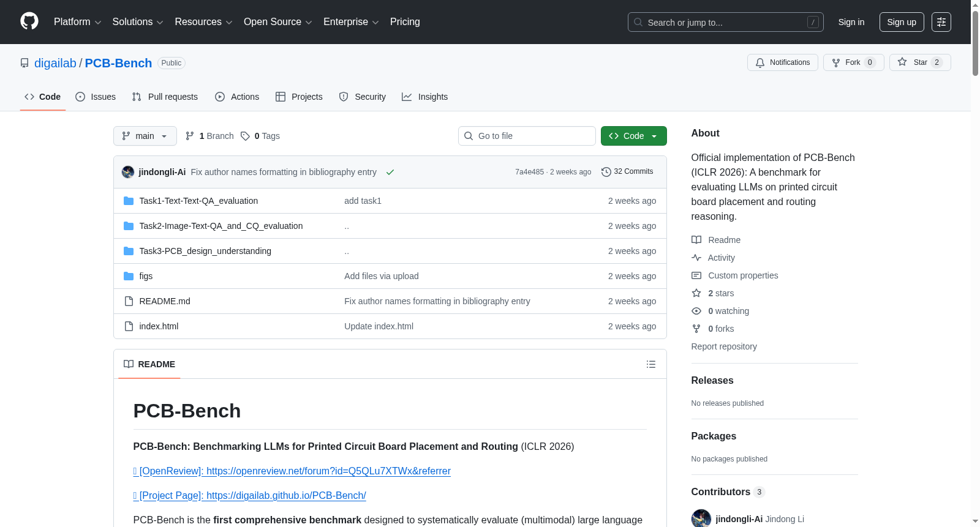Click the Task1-Text-Text-QA_evaluation folder icon
This screenshot has height=527, width=980.
(x=129, y=201)
